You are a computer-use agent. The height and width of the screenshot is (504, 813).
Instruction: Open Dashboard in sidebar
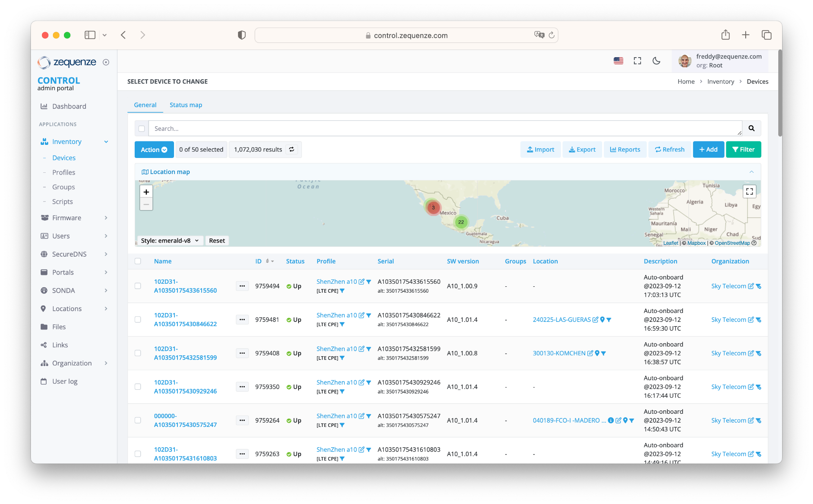[69, 106]
